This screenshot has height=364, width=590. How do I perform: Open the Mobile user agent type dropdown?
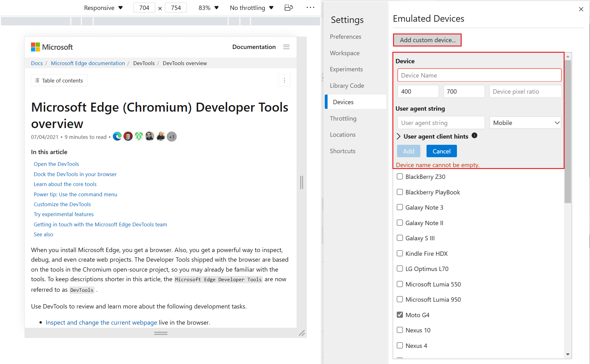pos(525,122)
